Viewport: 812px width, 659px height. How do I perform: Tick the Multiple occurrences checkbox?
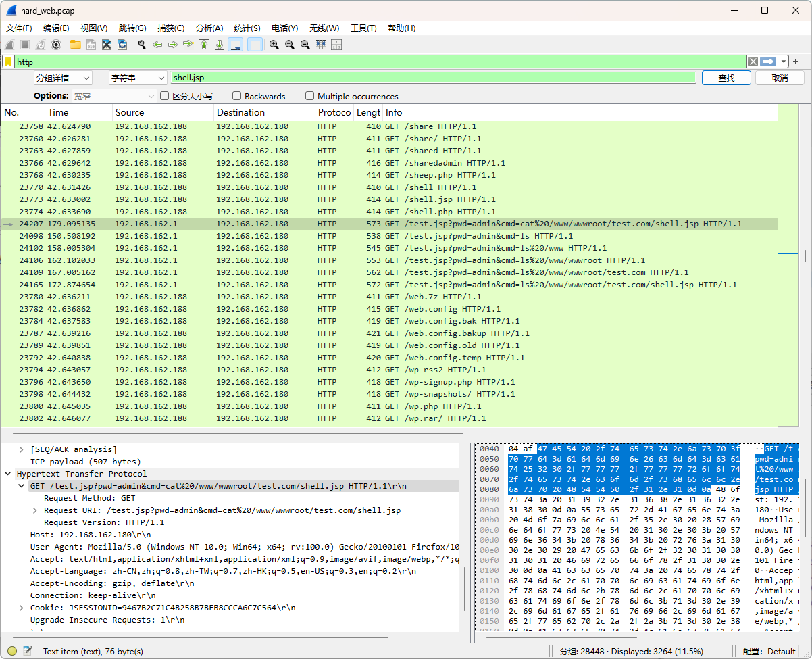[309, 96]
